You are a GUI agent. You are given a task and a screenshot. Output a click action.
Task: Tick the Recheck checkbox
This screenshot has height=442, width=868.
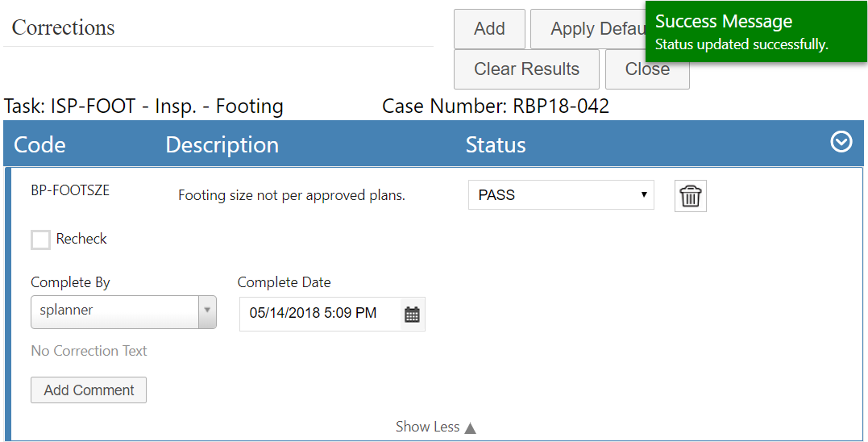(41, 240)
